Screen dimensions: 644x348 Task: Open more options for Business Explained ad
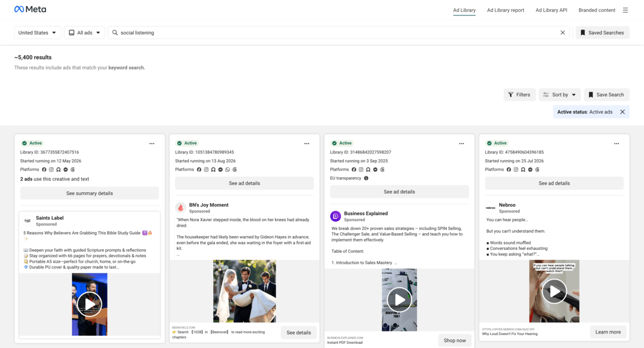[461, 143]
